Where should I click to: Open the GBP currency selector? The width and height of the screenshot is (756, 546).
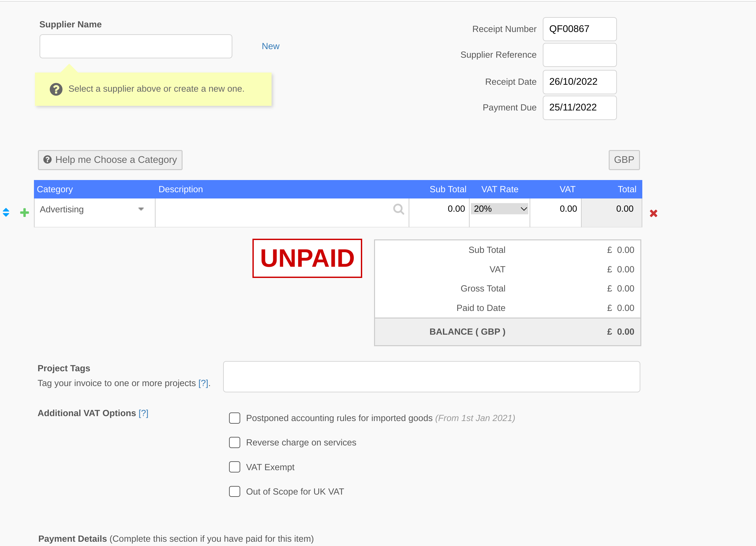tap(624, 160)
